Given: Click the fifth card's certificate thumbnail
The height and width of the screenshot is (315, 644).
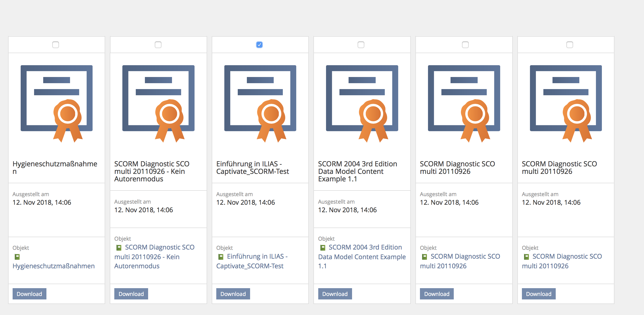Looking at the screenshot, I should coord(464,103).
